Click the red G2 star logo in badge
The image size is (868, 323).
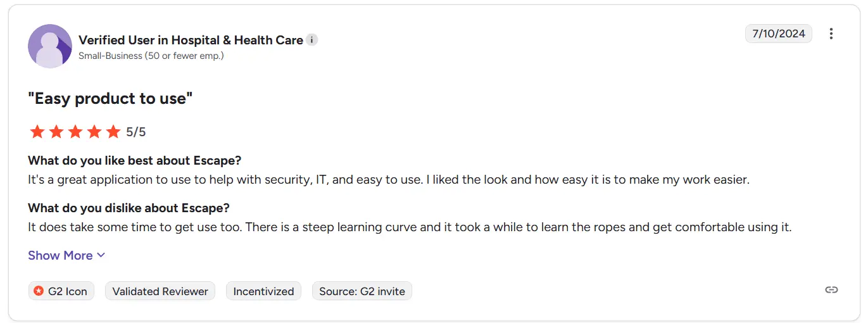[x=39, y=291]
